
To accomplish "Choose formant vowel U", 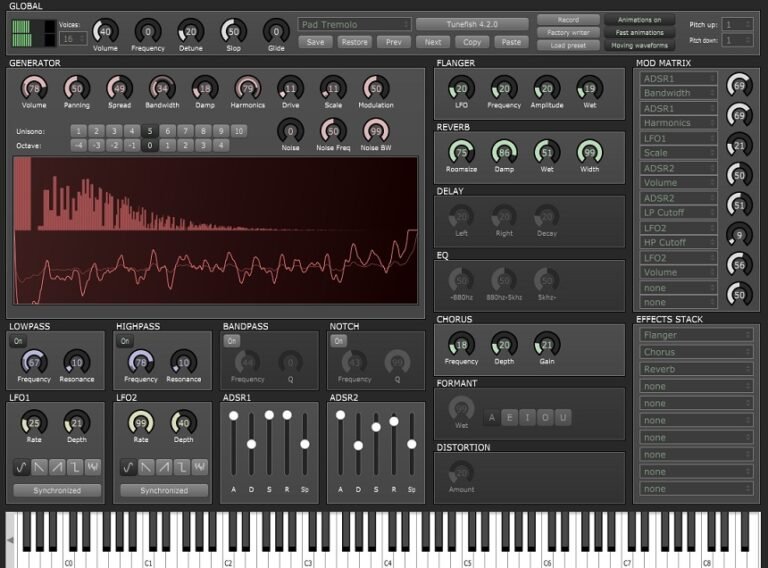I will [x=563, y=418].
